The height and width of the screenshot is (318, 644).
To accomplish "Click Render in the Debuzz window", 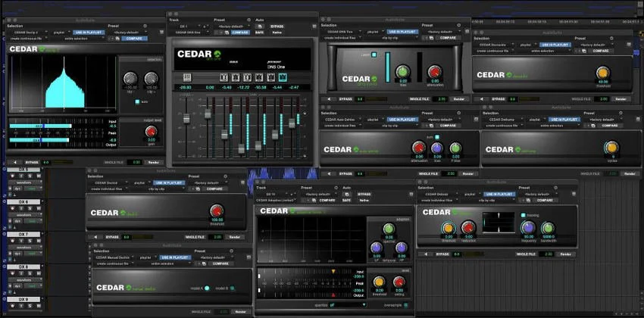I will (x=564, y=254).
